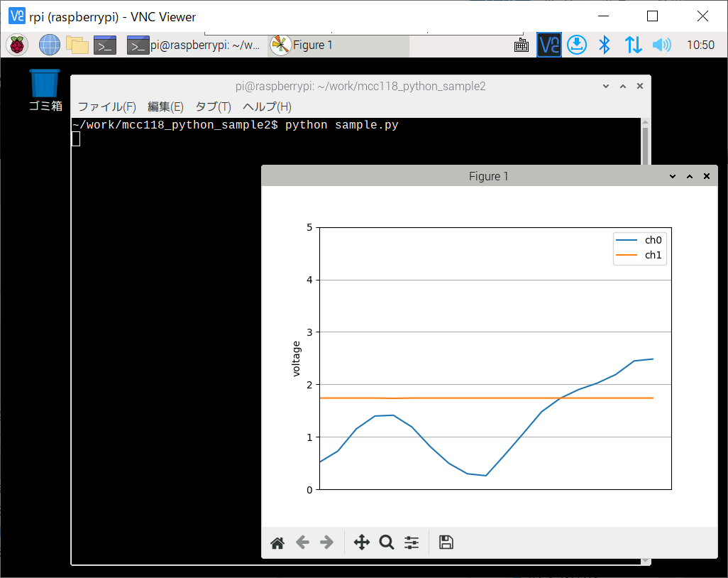Viewport: 728px width, 578px height.
Task: Open the Configure subplots settings
Action: tap(412, 543)
